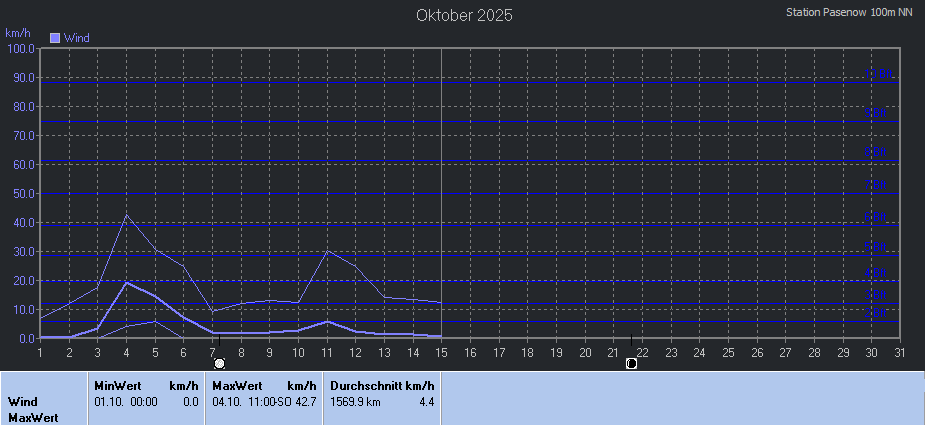Image resolution: width=925 pixels, height=425 pixels.
Task: Click the Oktober 2025 chart title
Action: pos(464,16)
